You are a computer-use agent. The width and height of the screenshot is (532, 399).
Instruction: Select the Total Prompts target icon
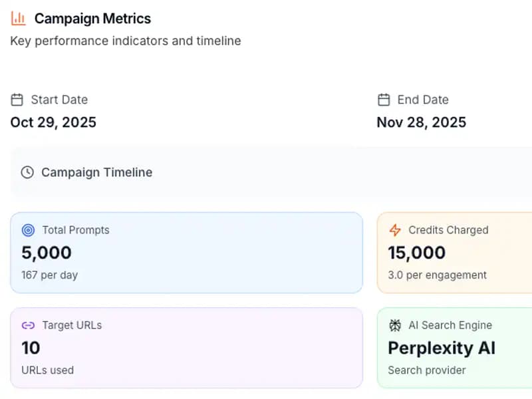pyautogui.click(x=28, y=230)
